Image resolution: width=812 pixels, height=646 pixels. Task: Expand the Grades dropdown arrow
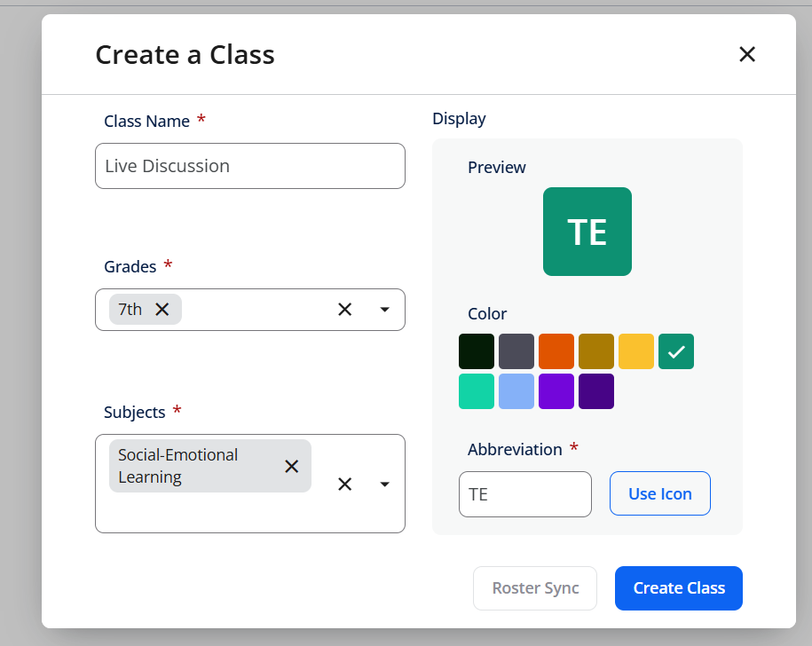click(x=384, y=310)
